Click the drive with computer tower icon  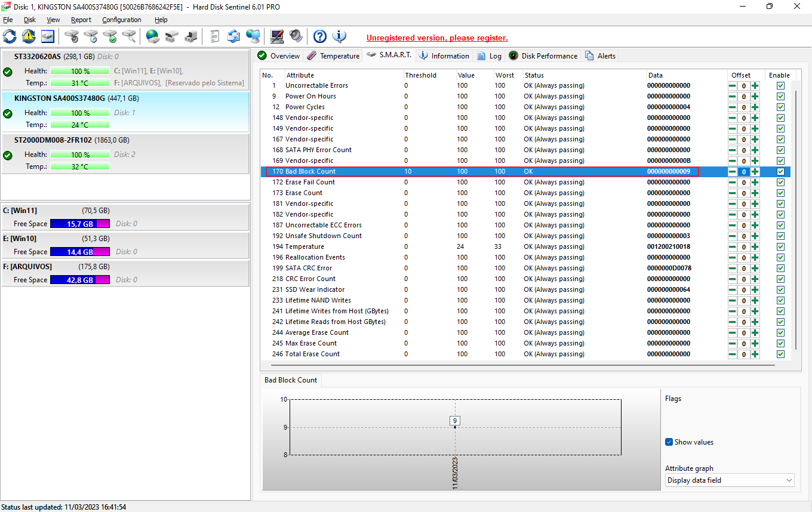191,36
